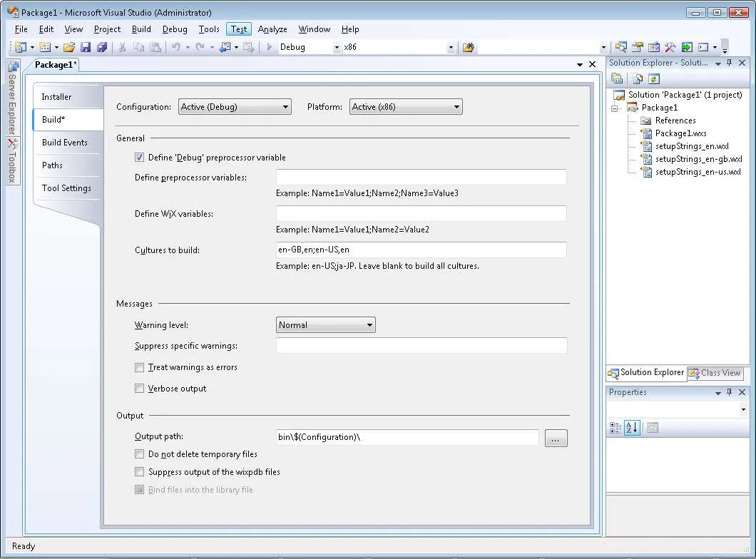The width and height of the screenshot is (756, 559).
Task: Pin the Solution Explorer panel with auto-hide icon
Action: click(x=729, y=63)
